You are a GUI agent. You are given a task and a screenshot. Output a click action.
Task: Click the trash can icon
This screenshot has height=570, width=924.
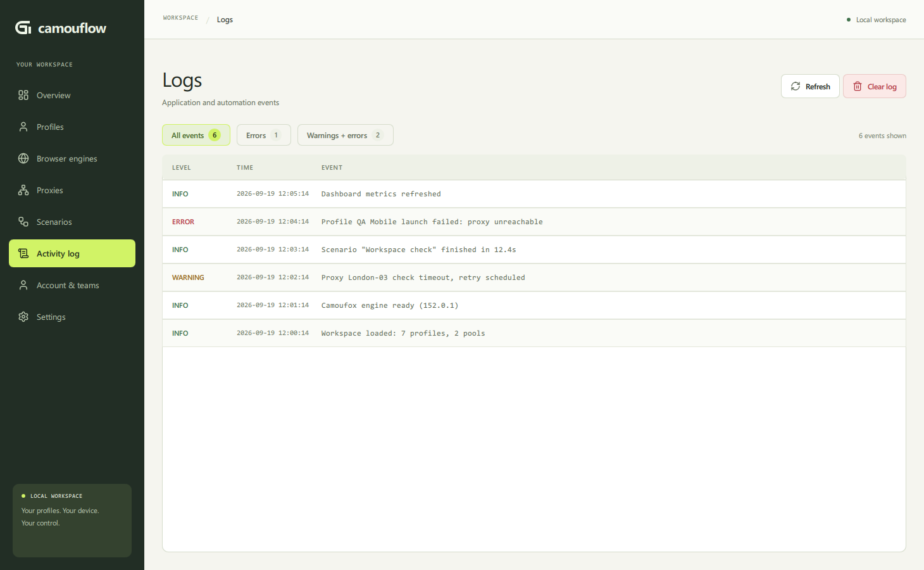(858, 86)
